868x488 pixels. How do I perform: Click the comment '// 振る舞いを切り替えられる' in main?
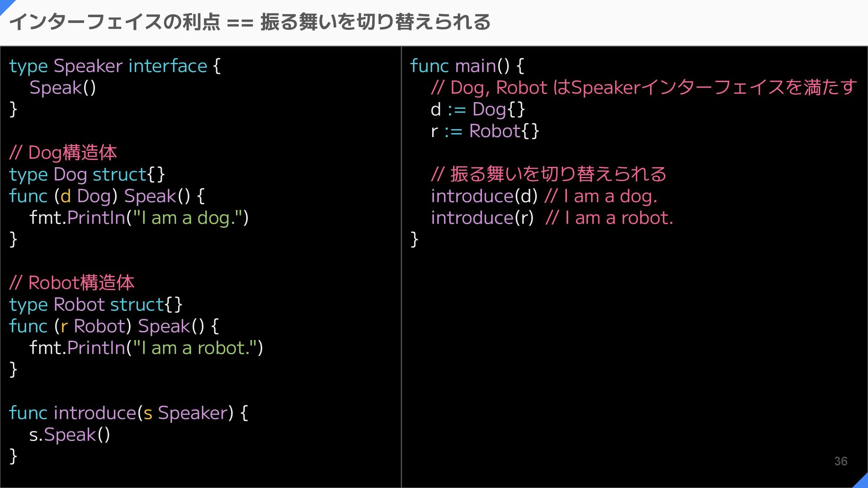[549, 174]
